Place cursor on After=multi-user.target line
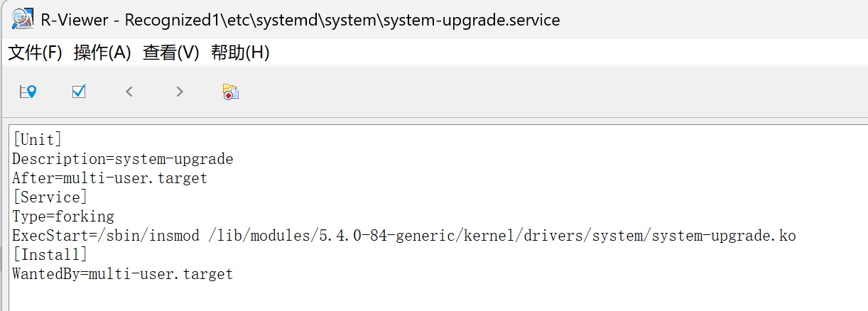868x311 pixels. click(109, 178)
